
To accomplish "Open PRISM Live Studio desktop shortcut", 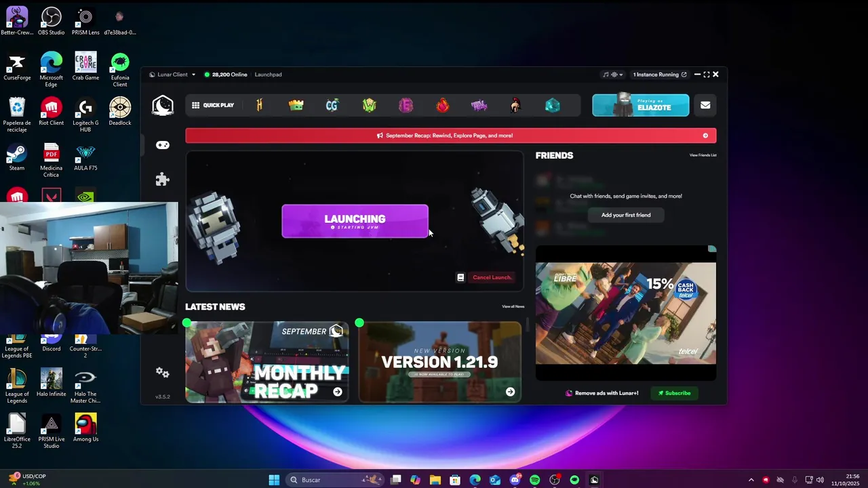I will (51, 432).
